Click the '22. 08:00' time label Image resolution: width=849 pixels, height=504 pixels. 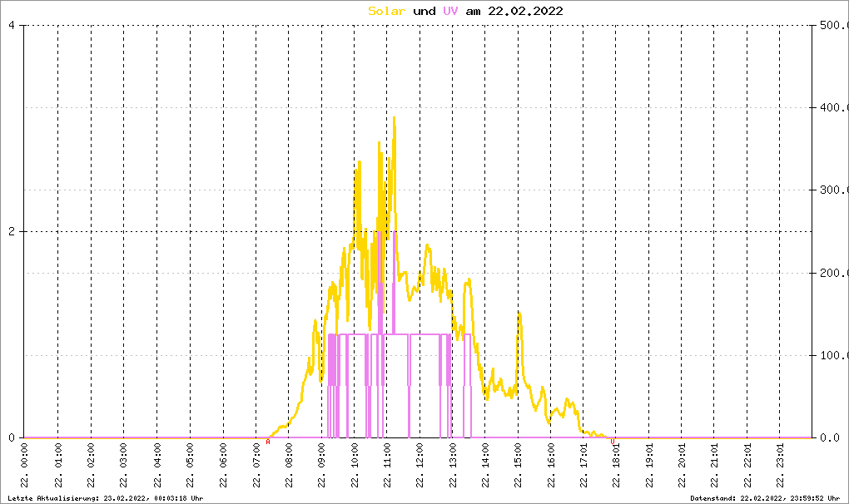point(289,465)
